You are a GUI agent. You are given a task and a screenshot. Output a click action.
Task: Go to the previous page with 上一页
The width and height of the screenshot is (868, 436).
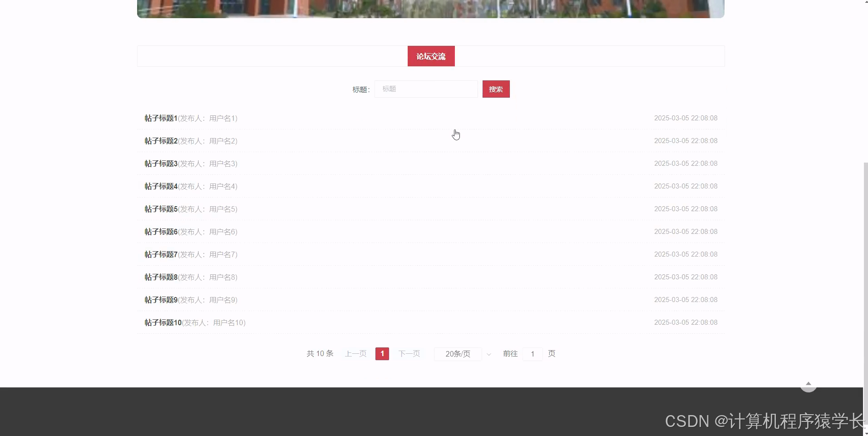[x=355, y=353]
